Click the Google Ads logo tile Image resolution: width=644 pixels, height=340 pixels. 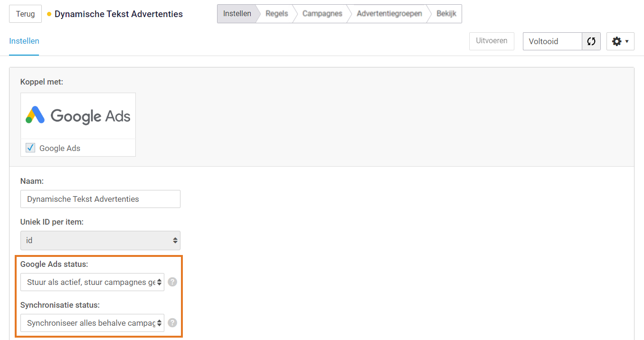[x=78, y=116]
